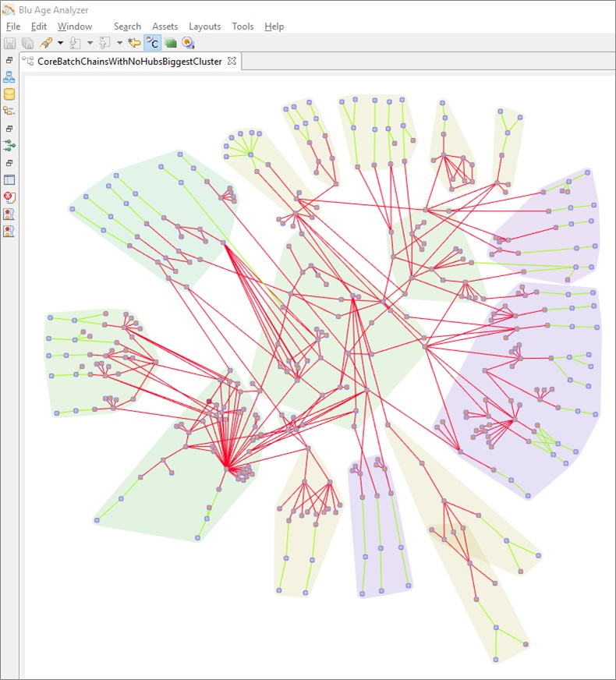Screen dimensions: 616x680
Task: Open the Layouts menu
Action: tap(204, 27)
